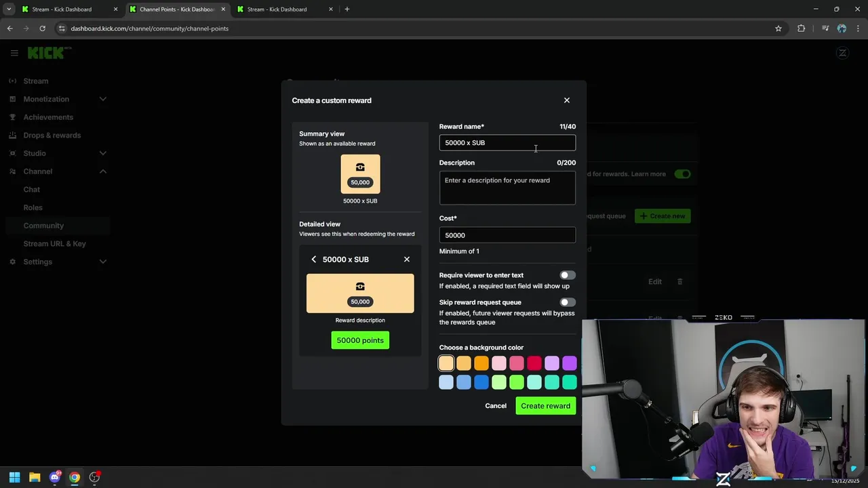Open Chat in the sidebar
The width and height of the screenshot is (868, 488).
pos(31,190)
